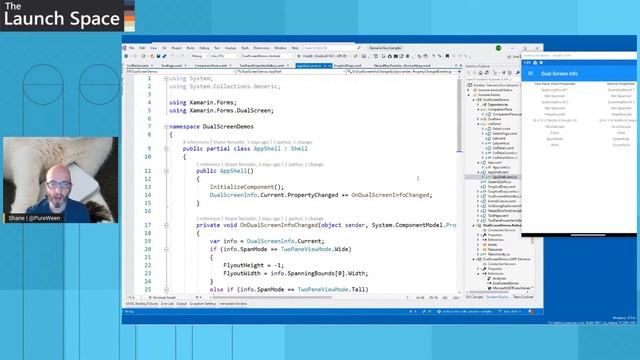Open the XAML Binding Failures tab
640x360 pixels.
coord(142,304)
